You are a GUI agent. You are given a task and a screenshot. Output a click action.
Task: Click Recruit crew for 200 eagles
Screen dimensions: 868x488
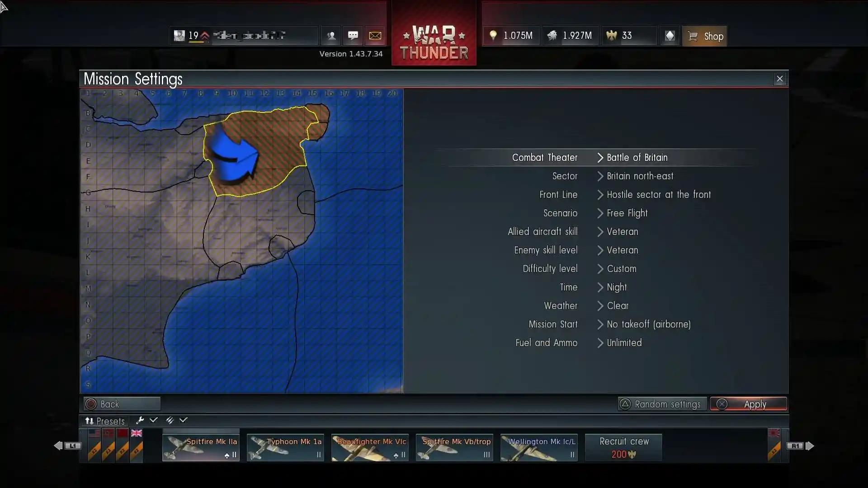click(x=623, y=447)
